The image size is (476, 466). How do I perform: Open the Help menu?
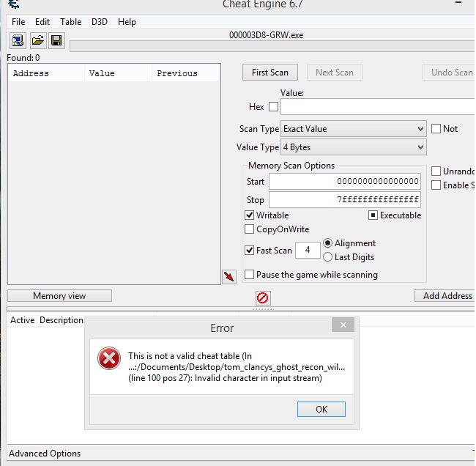tap(127, 22)
